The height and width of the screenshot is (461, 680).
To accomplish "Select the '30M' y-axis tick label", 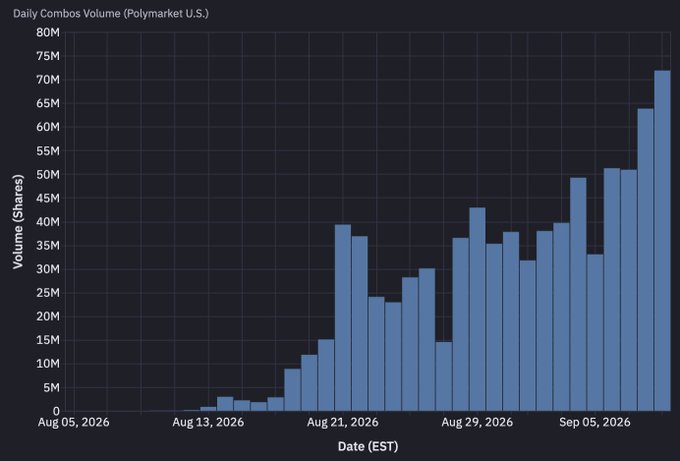I will 48,269.
